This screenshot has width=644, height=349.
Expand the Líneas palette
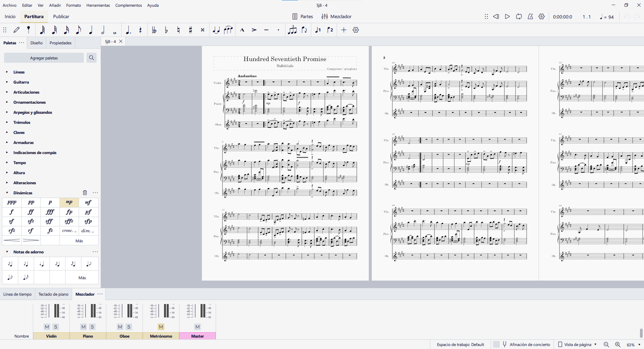pyautogui.click(x=7, y=72)
